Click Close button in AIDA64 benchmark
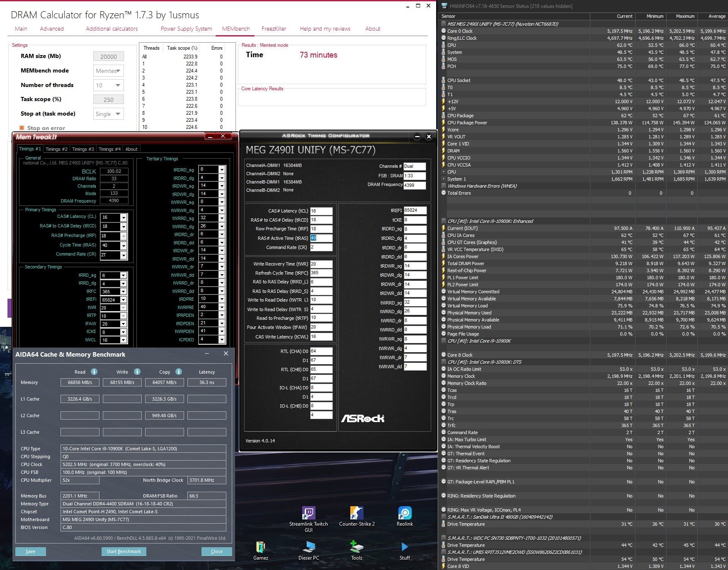728x570 pixels. pyautogui.click(x=217, y=551)
